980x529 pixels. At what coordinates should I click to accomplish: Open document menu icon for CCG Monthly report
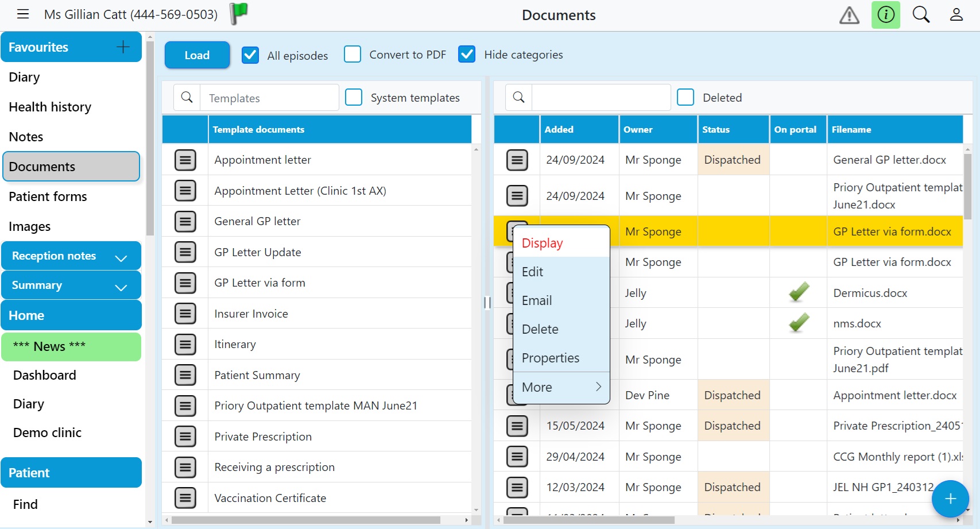(x=517, y=457)
